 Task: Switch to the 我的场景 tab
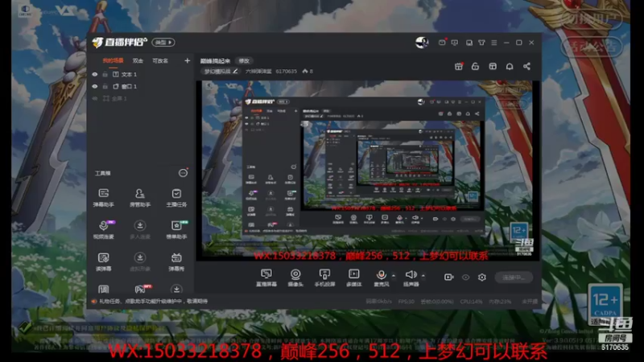pyautogui.click(x=113, y=61)
